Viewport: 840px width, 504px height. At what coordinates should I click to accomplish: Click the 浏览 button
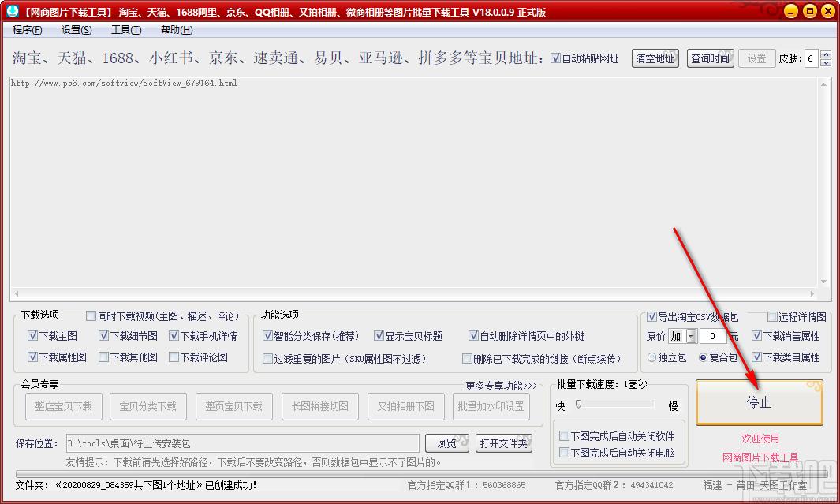tap(446, 443)
